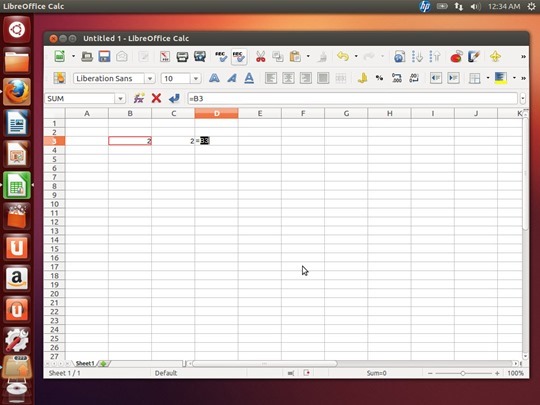Select the Sheet1 tab

coord(85,363)
